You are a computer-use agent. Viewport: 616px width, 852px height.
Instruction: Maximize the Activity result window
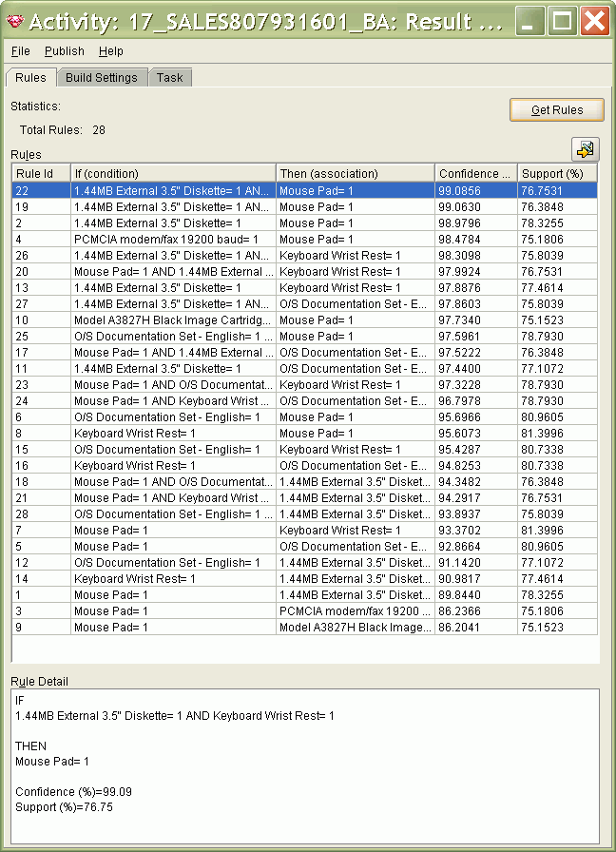[562, 21]
